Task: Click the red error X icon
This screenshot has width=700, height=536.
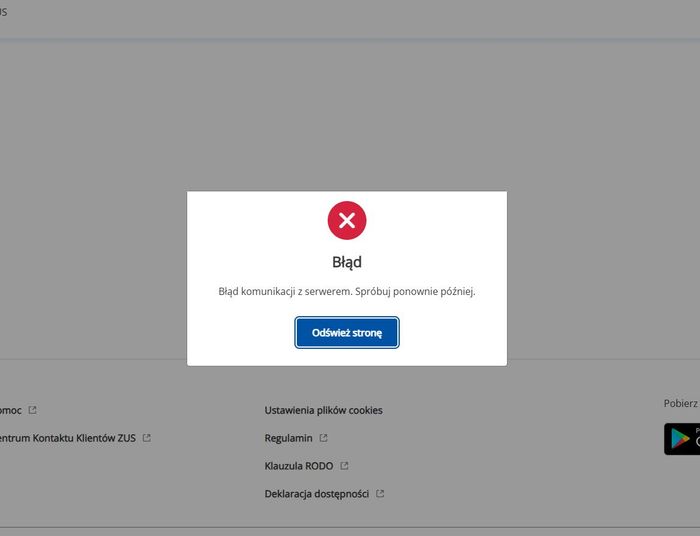Action: pyautogui.click(x=347, y=220)
